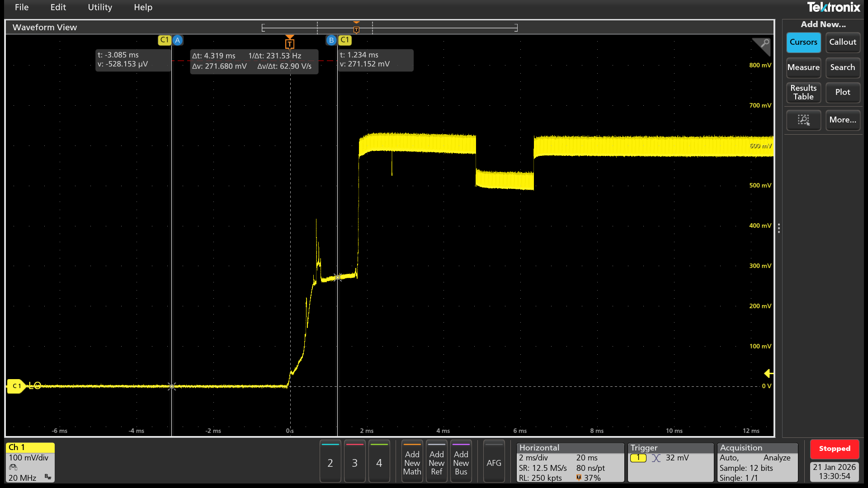
Task: Click the Stopped run state button
Action: point(835,449)
